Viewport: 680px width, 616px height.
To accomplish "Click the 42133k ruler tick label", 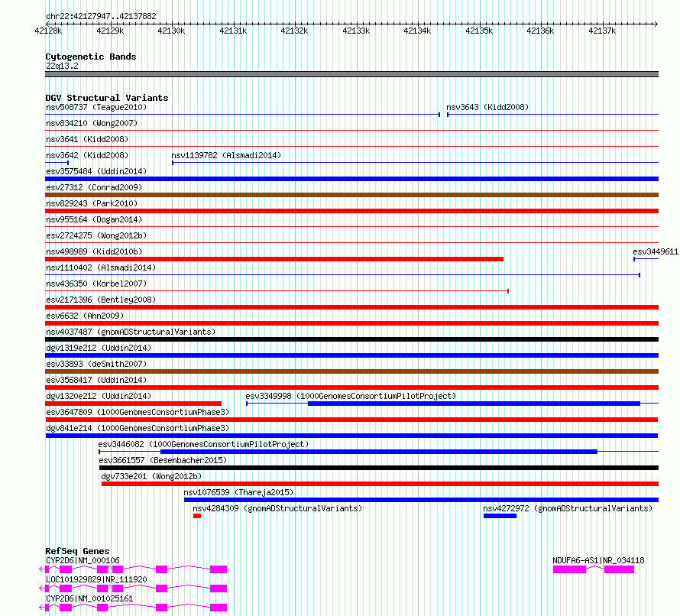I will click(356, 31).
